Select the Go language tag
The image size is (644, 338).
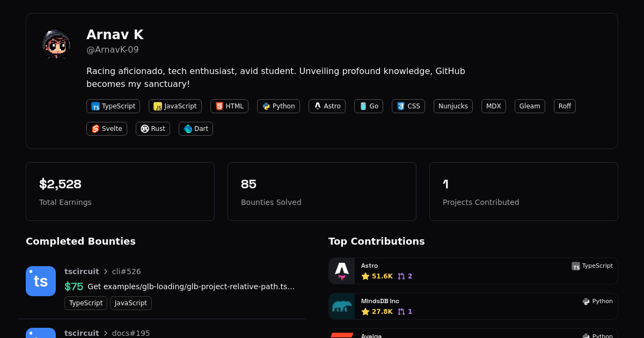368,106
